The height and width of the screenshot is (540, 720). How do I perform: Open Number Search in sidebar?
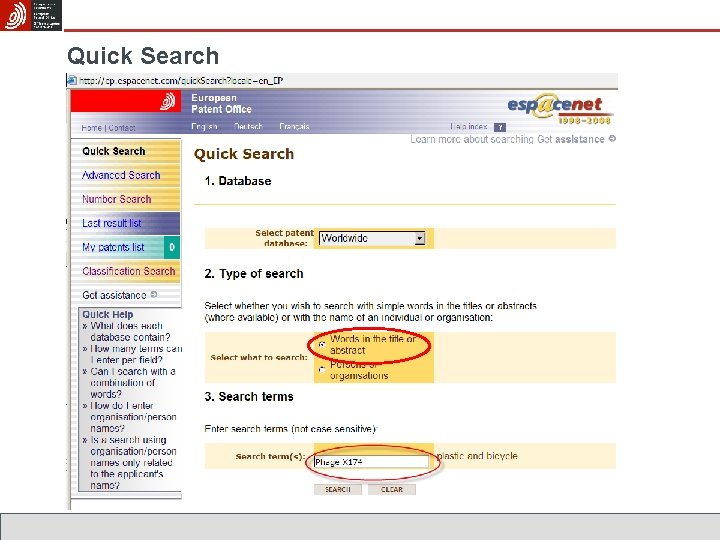pyautogui.click(x=117, y=199)
